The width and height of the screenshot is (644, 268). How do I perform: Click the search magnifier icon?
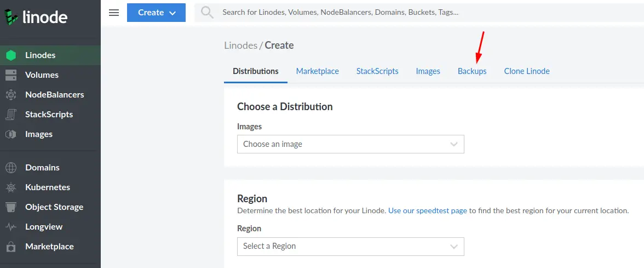[208, 13]
